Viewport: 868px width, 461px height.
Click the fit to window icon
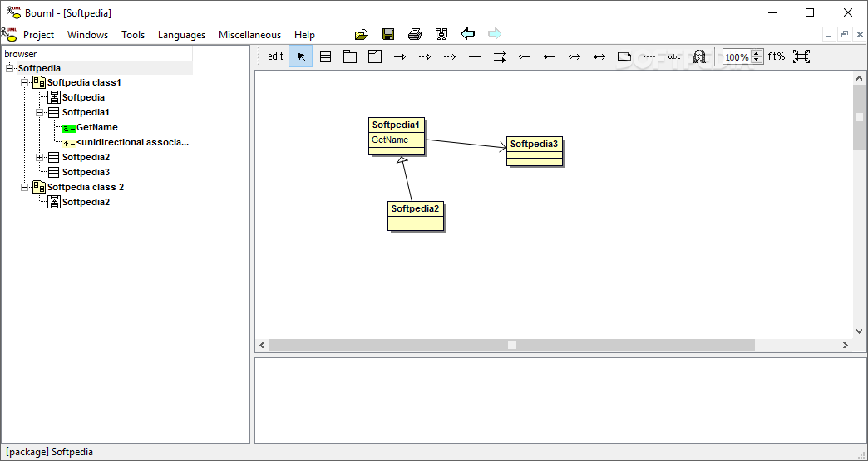tap(801, 56)
